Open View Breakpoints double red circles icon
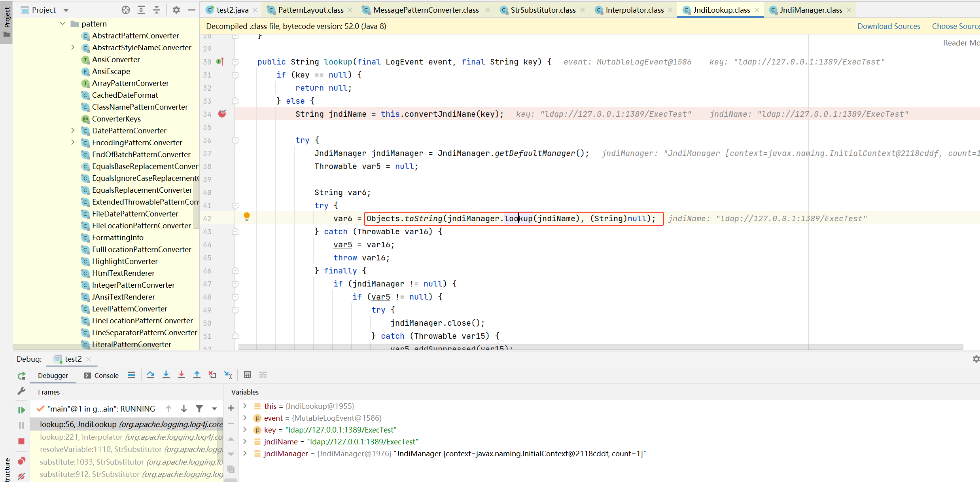980x482 pixels. (21, 461)
